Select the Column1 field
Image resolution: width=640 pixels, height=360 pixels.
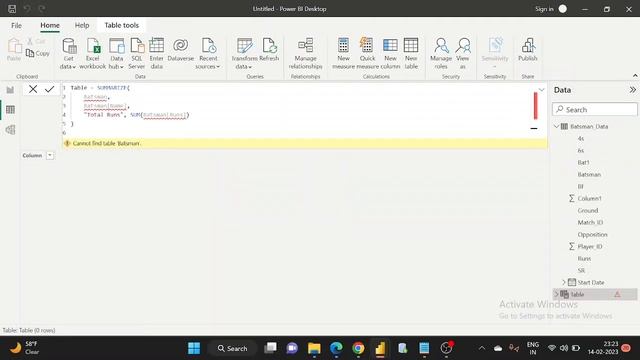point(589,198)
